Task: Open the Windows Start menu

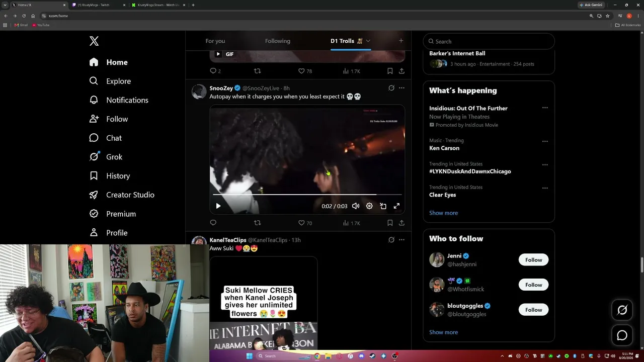Action: (x=249, y=356)
